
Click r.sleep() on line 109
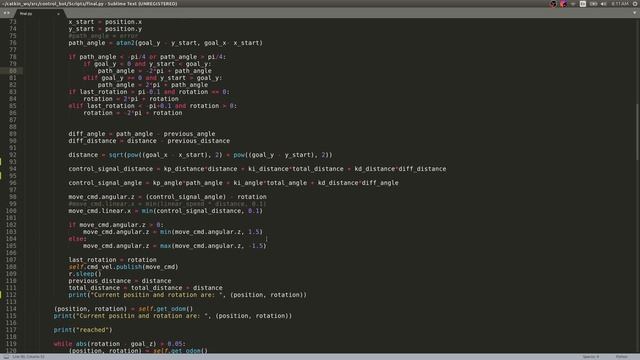(84, 274)
